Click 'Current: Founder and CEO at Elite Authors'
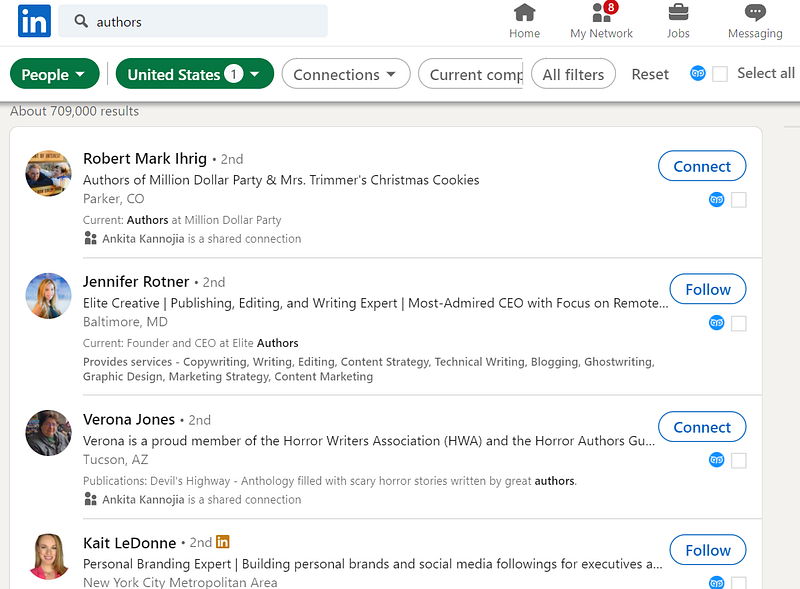 point(191,343)
